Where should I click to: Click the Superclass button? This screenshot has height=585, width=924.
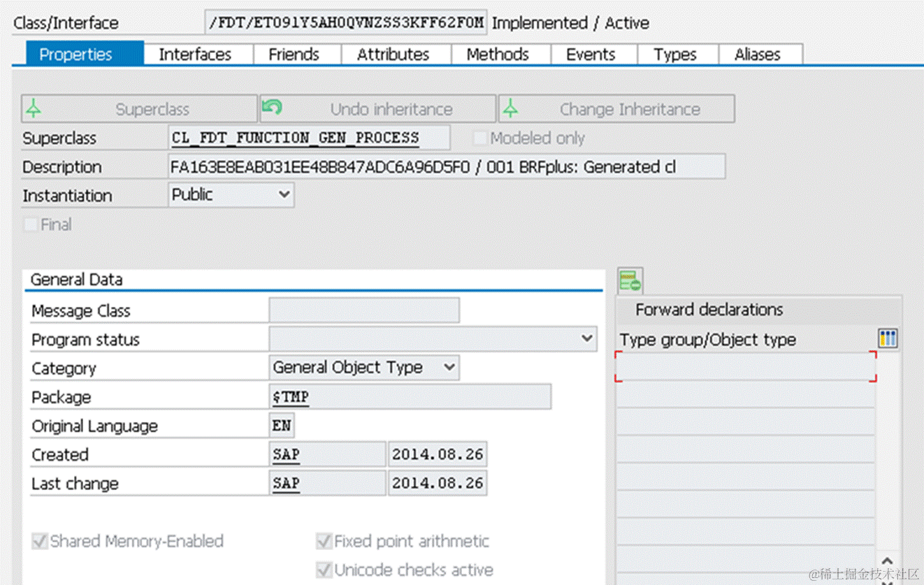tap(139, 109)
